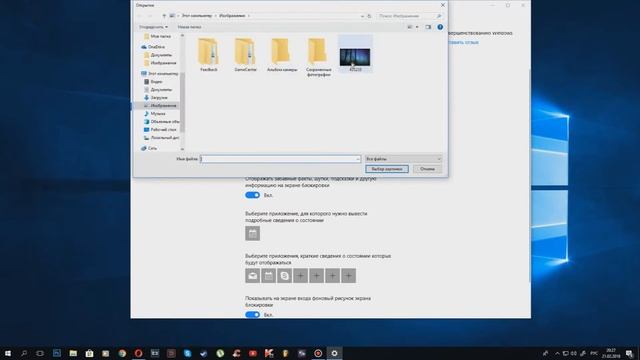Click the view mode icon

point(410,27)
